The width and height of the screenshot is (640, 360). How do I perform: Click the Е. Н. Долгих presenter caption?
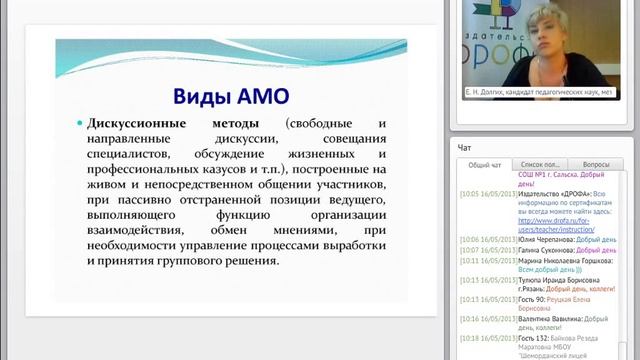[x=541, y=92]
